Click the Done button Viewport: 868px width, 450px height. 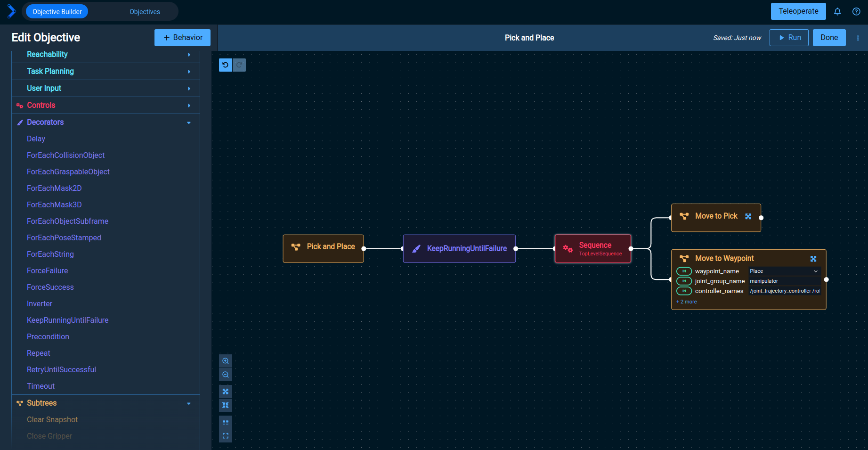pos(829,38)
